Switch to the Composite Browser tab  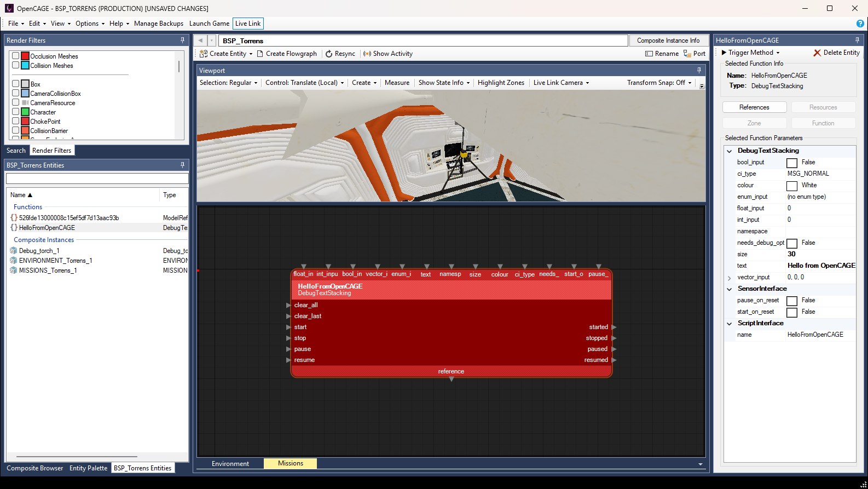click(35, 468)
